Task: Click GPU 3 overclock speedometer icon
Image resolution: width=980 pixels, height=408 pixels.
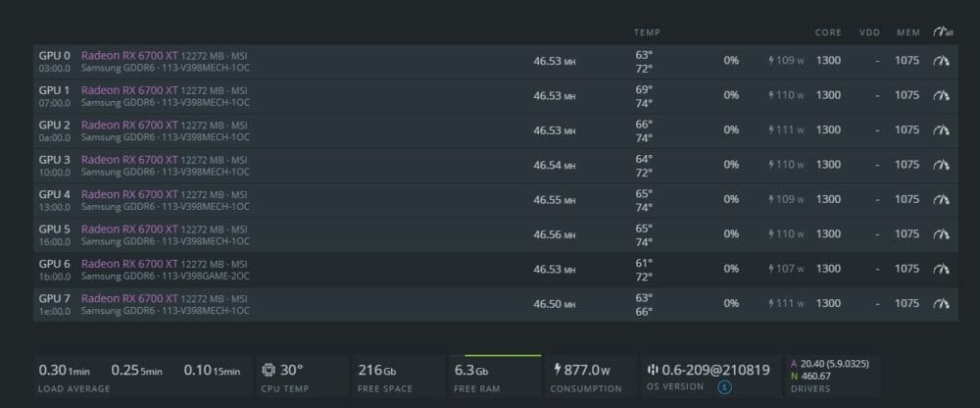Action: pyautogui.click(x=941, y=165)
